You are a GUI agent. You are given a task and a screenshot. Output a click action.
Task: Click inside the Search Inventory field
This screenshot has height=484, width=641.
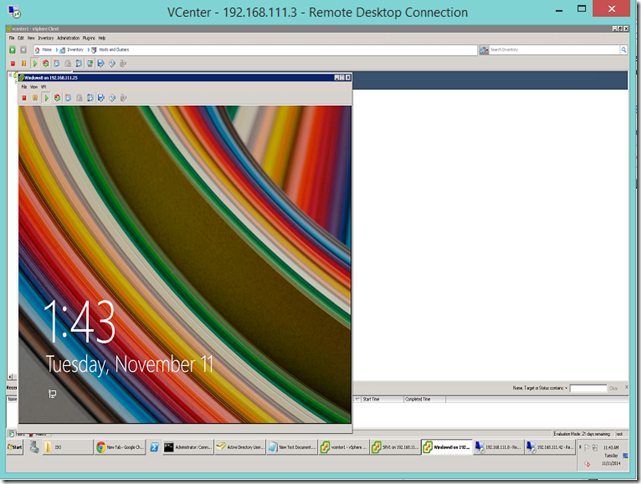554,50
